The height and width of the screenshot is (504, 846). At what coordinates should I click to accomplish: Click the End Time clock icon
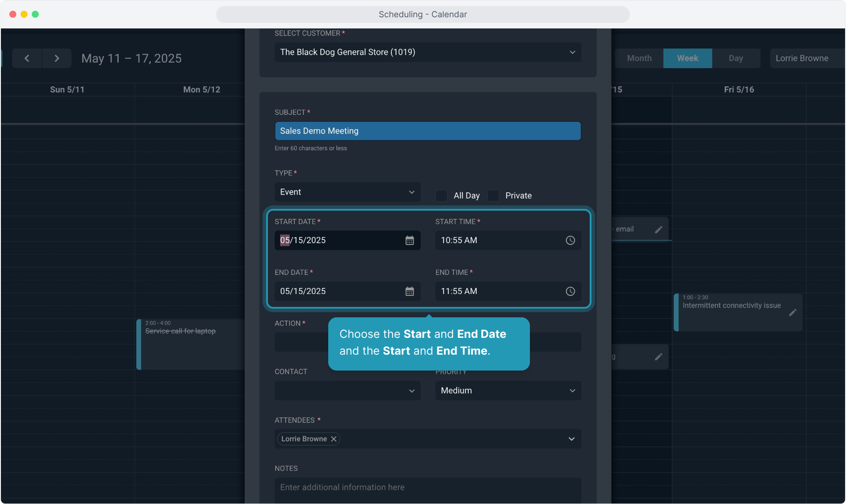tap(570, 291)
